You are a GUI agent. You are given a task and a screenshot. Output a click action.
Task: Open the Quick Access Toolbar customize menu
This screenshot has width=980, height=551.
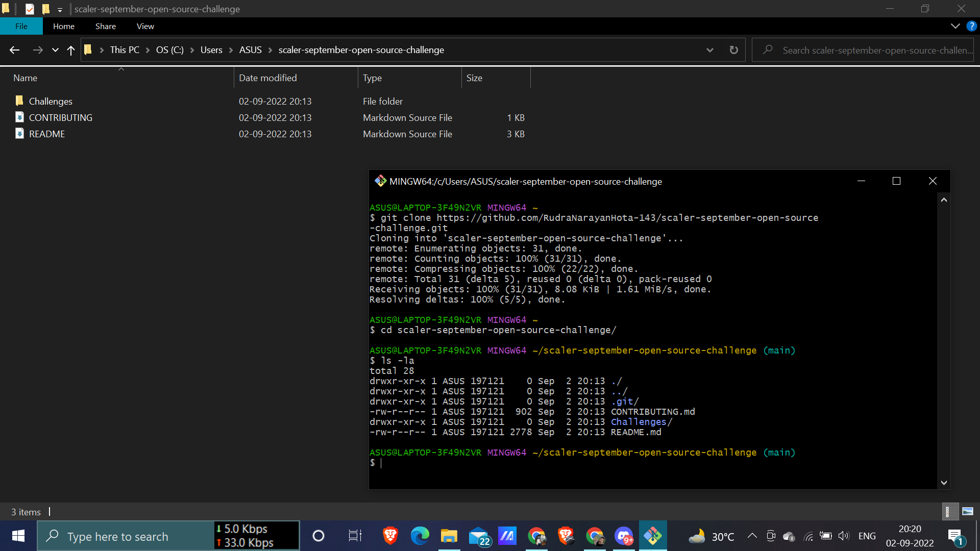pos(60,9)
